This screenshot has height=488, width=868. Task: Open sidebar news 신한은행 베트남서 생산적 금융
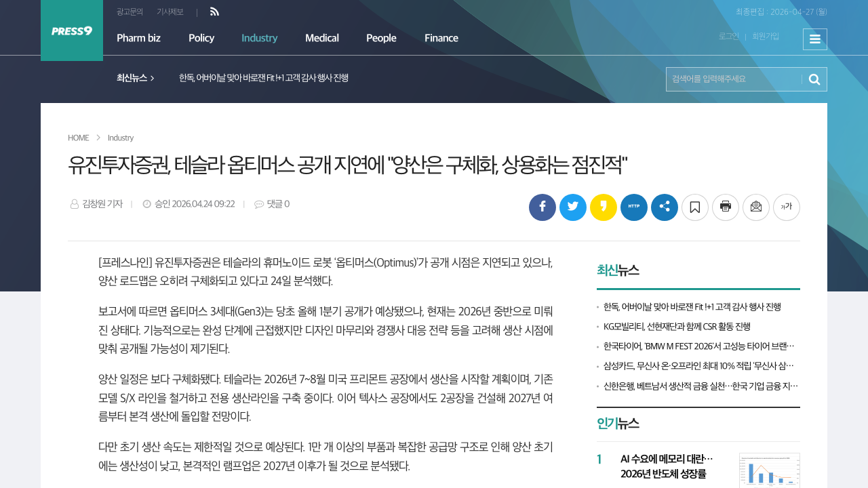point(701,386)
